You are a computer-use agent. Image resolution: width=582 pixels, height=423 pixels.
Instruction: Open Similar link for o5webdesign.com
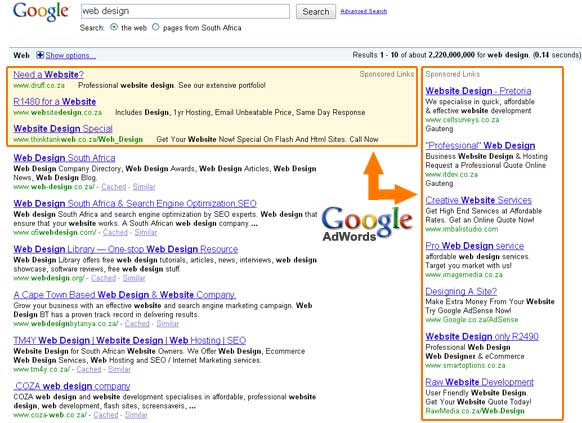click(x=146, y=232)
